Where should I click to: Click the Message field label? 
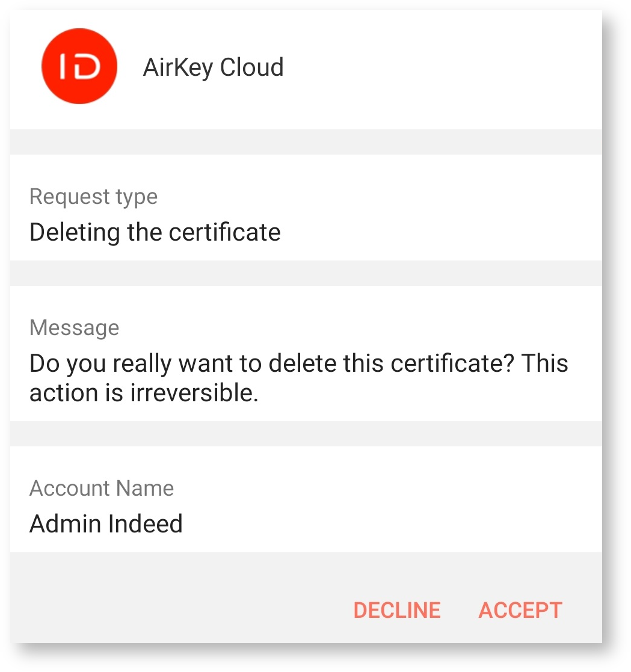click(x=74, y=328)
